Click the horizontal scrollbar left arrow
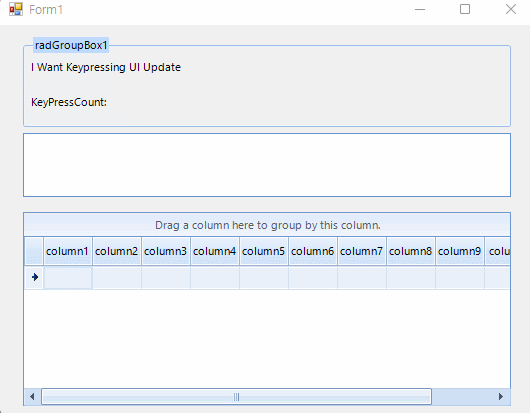The height and width of the screenshot is (413, 530). coord(32,396)
